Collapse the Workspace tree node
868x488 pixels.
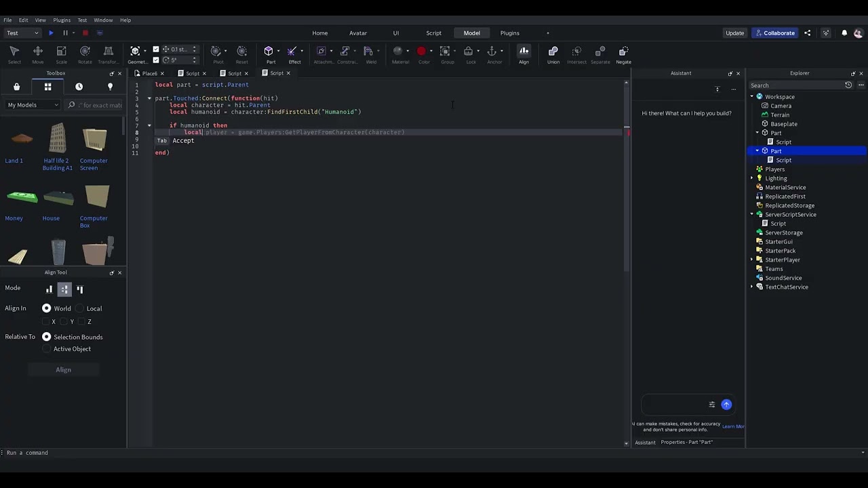coord(752,97)
